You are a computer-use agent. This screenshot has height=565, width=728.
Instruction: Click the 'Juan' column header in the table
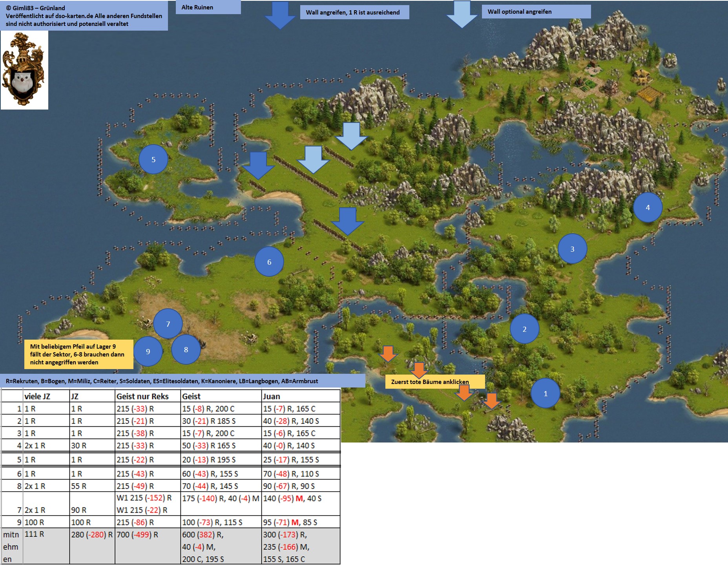pos(272,396)
